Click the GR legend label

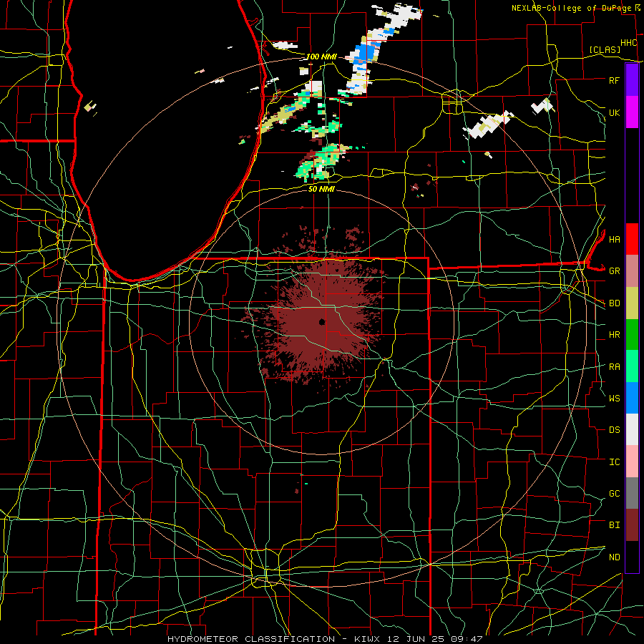click(x=614, y=271)
